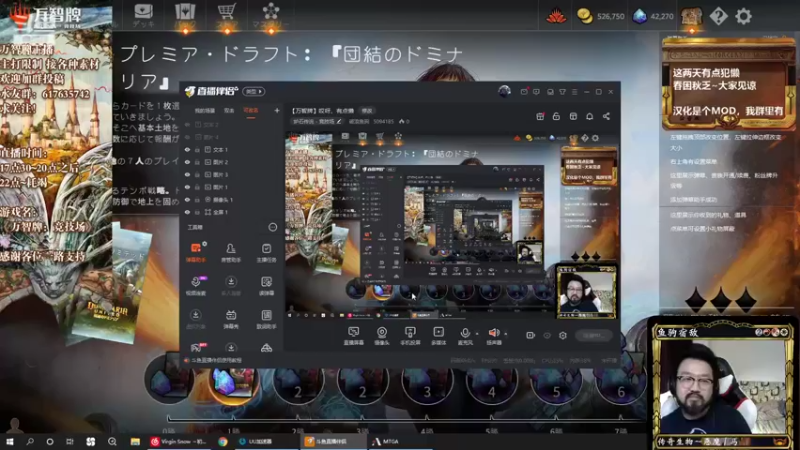
Task: Expand microphone options arrow beside 麦克风
Action: tap(477, 334)
